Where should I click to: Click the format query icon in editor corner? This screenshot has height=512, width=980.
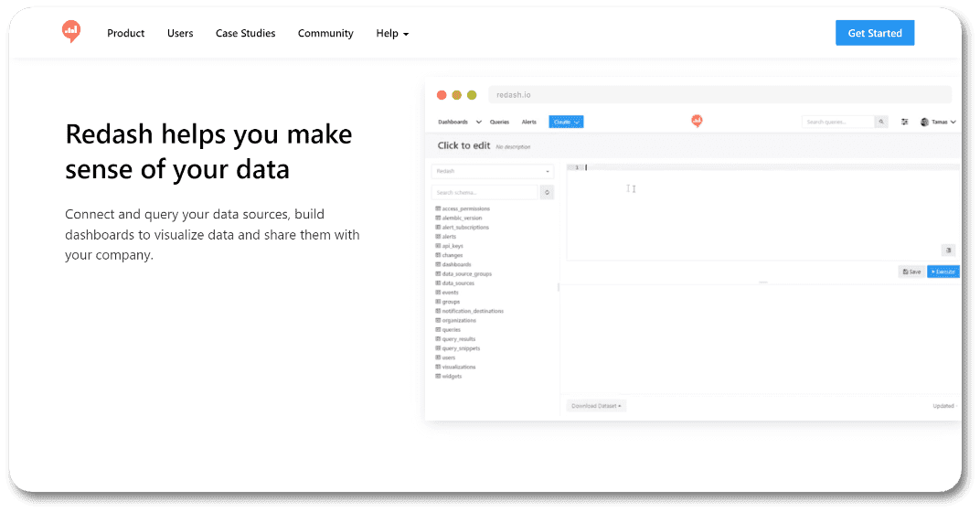click(x=948, y=251)
